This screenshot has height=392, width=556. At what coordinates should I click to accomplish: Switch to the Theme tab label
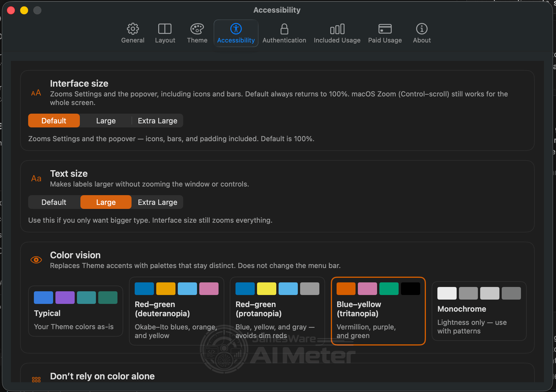(197, 40)
